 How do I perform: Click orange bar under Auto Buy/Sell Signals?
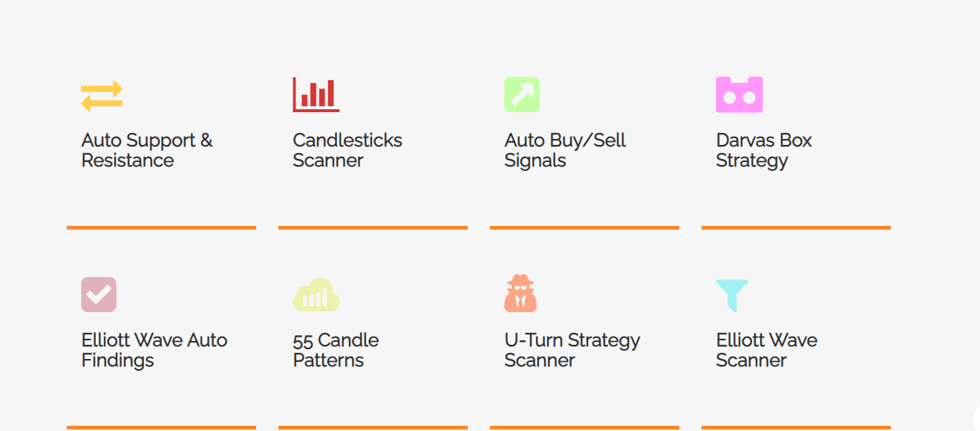[x=584, y=227]
